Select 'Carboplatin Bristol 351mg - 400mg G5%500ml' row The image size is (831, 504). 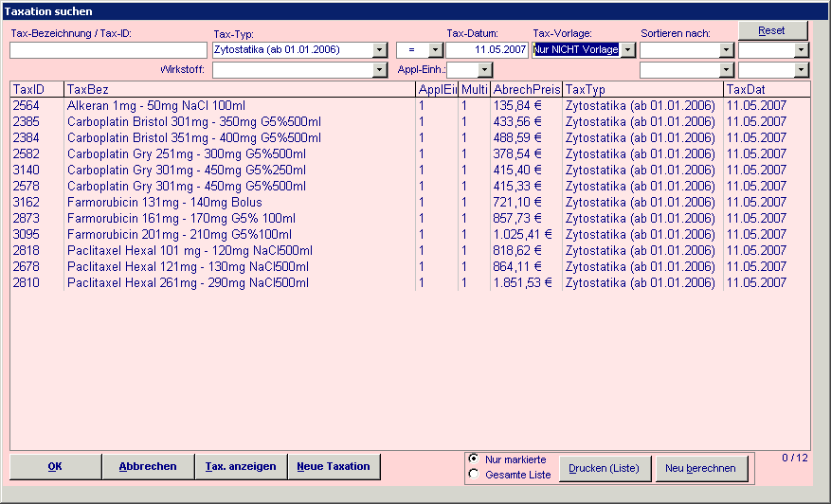(x=410, y=137)
